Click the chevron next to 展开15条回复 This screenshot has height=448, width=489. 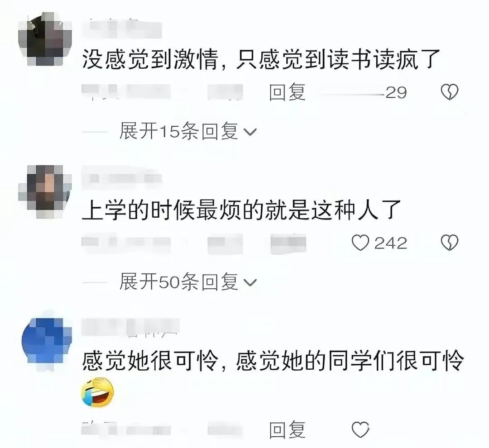(x=250, y=133)
